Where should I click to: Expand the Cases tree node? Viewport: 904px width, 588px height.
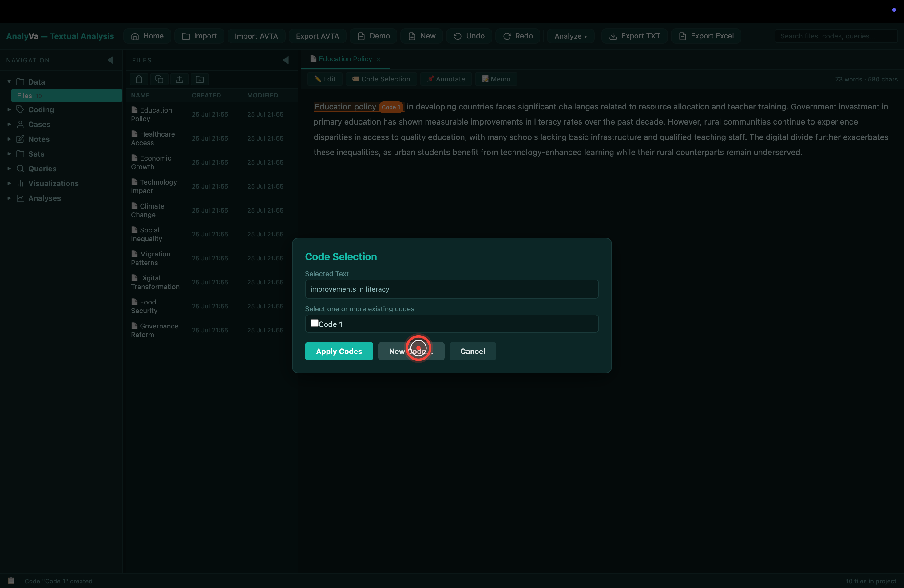[9, 124]
